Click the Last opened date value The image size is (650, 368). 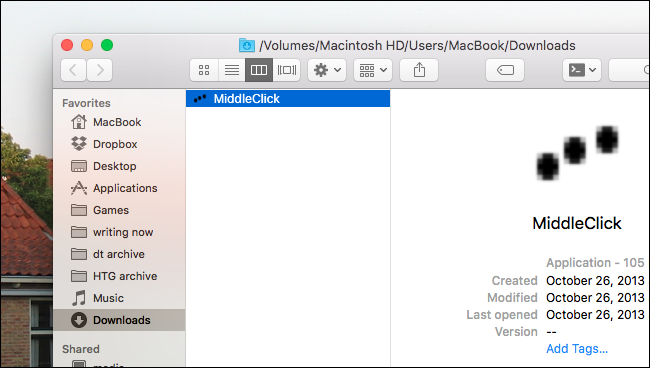click(595, 315)
